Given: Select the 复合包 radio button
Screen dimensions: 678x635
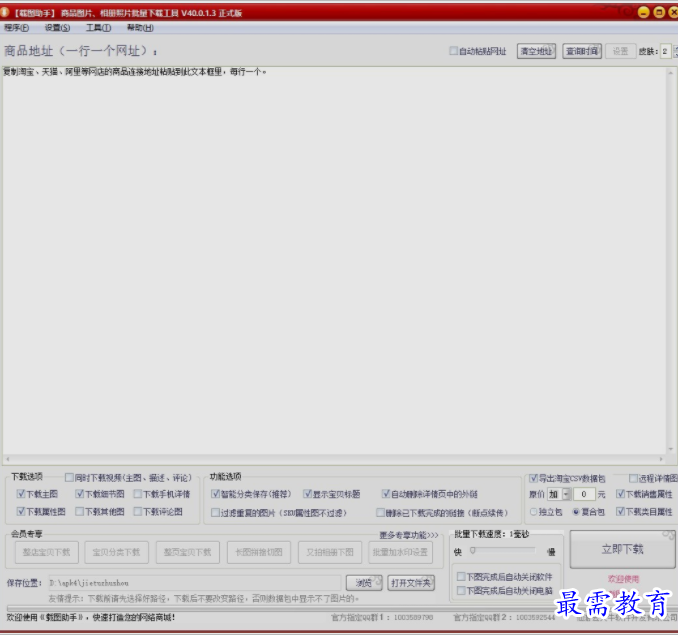Looking at the screenshot, I should (576, 512).
